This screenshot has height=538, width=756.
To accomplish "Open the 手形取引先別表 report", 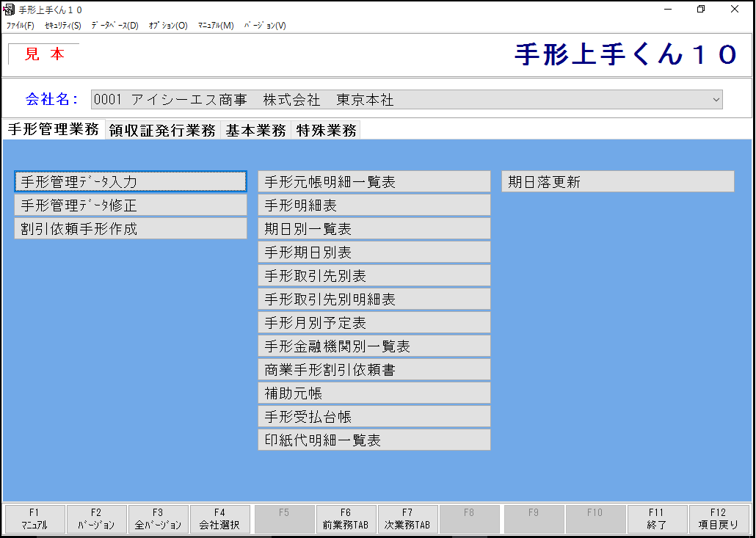I will click(x=374, y=276).
